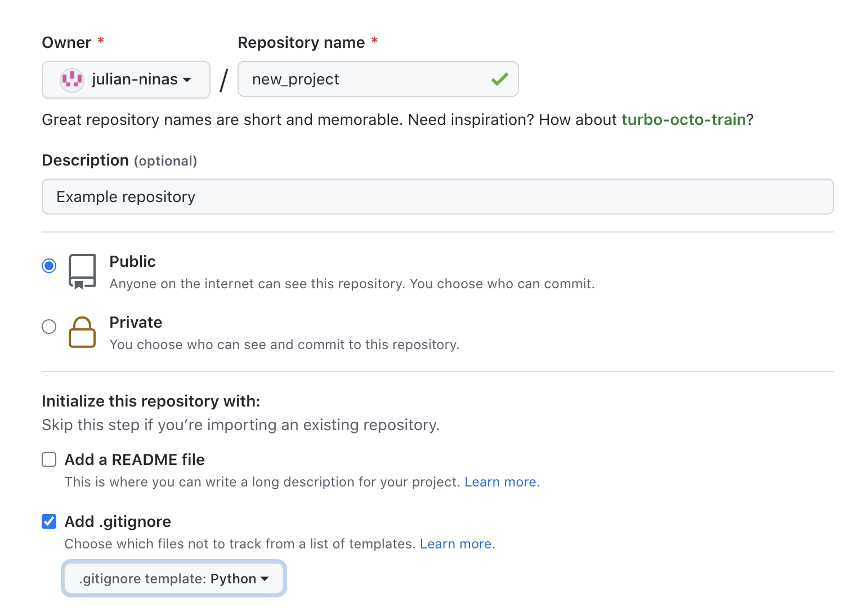
Task: Uncheck the Add .gitignore checkbox
Action: click(49, 521)
